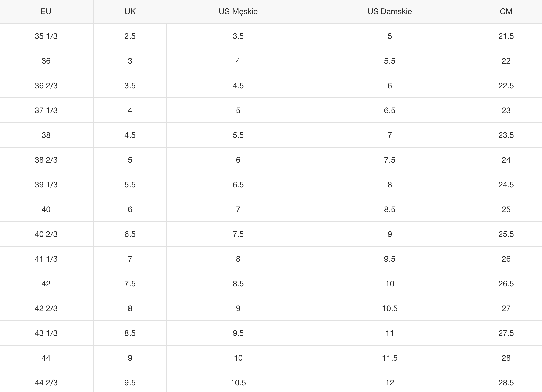
Task: Click the UK column header
Action: point(130,11)
